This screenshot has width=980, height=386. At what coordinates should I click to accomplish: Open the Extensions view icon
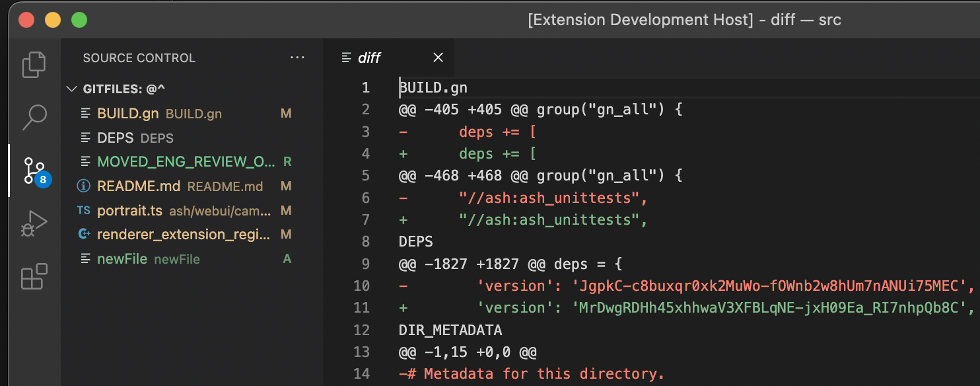[34, 276]
